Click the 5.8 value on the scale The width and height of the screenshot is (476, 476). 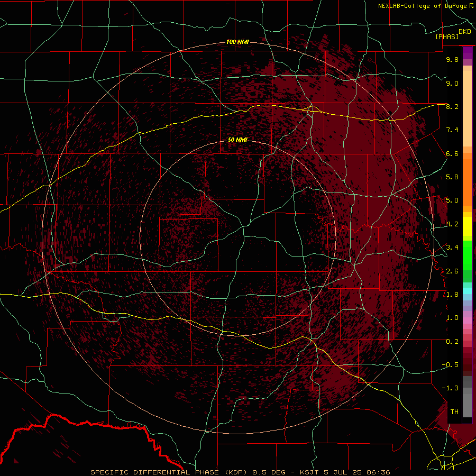click(452, 177)
